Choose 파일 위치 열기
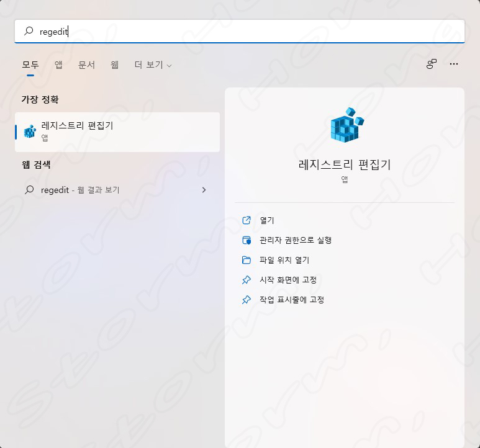Image resolution: width=480 pixels, height=448 pixels. tap(284, 260)
